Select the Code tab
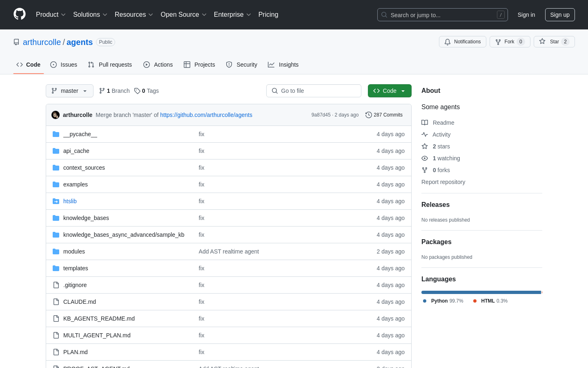Screen dimensions: 588x368 pos(29,65)
